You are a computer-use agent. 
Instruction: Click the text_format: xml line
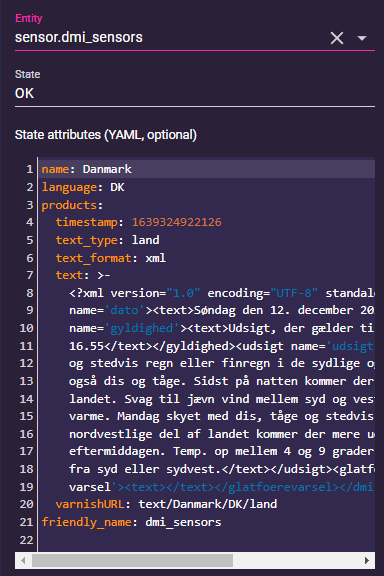click(x=207, y=258)
